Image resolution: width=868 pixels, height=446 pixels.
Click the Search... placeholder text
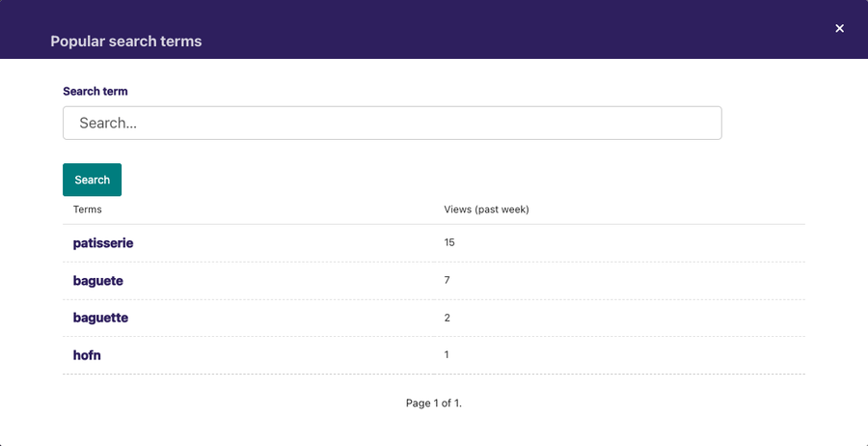click(108, 123)
